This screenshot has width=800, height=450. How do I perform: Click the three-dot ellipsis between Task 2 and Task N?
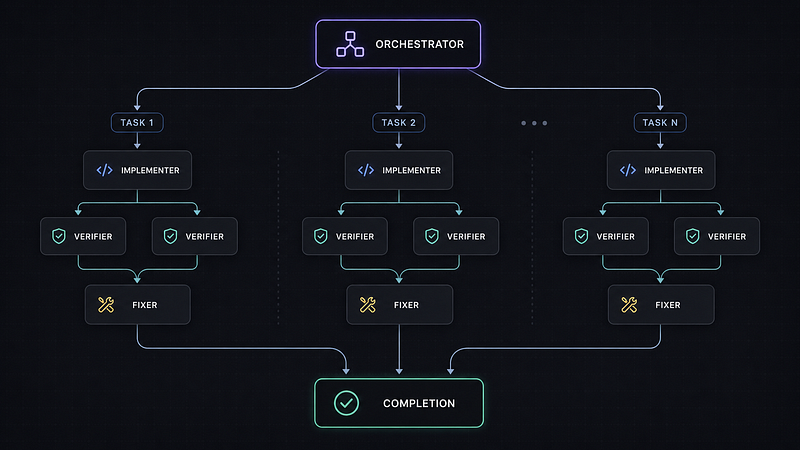534,123
